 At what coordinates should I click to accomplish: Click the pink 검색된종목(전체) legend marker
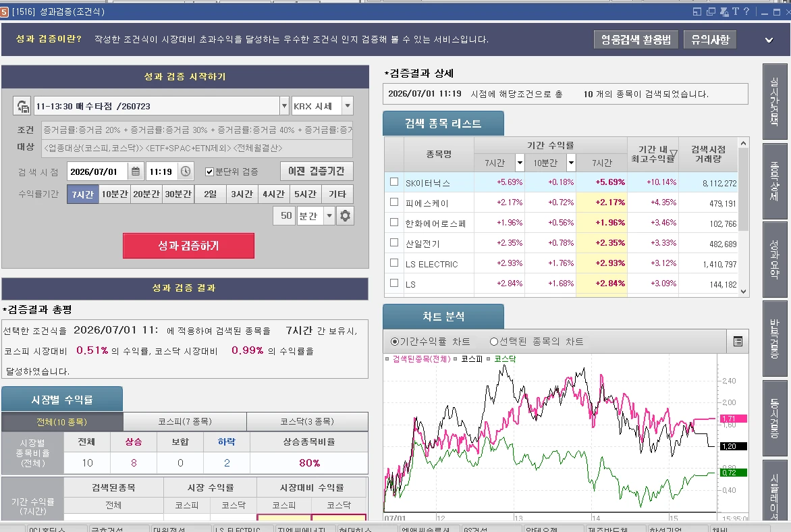[x=387, y=359]
